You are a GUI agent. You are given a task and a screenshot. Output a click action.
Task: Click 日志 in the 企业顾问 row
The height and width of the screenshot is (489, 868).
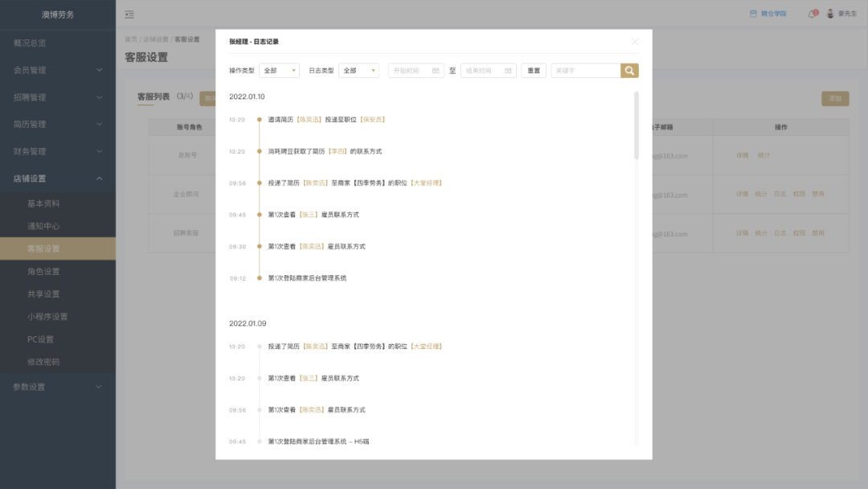coord(780,195)
